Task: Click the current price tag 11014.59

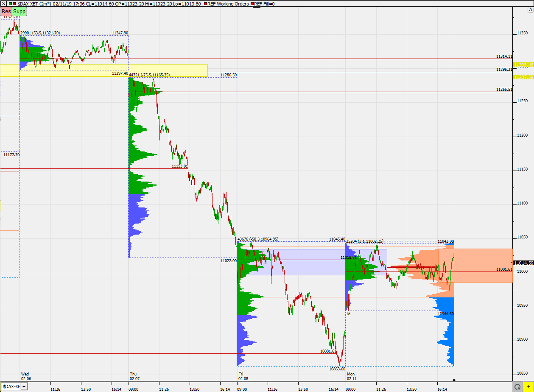Action: point(523,263)
